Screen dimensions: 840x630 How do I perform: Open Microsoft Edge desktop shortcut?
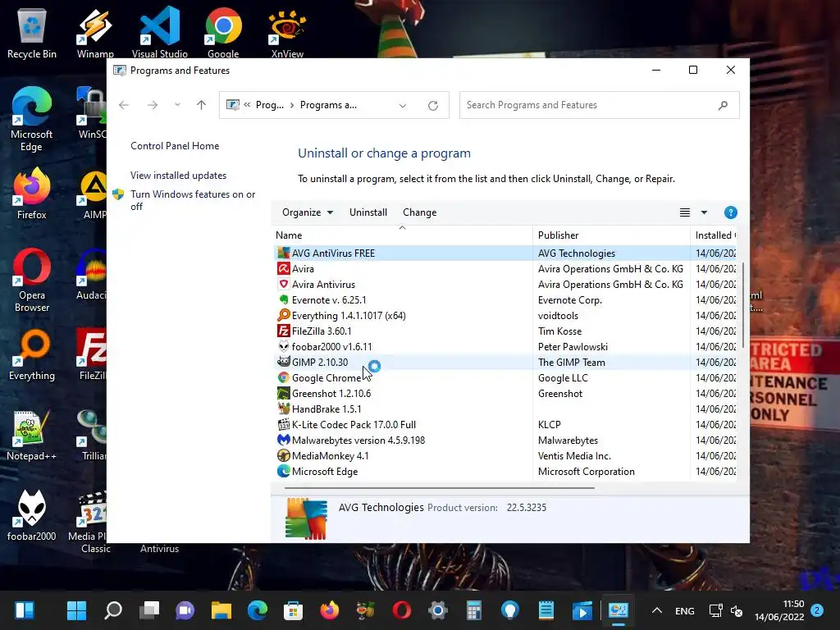tap(32, 119)
